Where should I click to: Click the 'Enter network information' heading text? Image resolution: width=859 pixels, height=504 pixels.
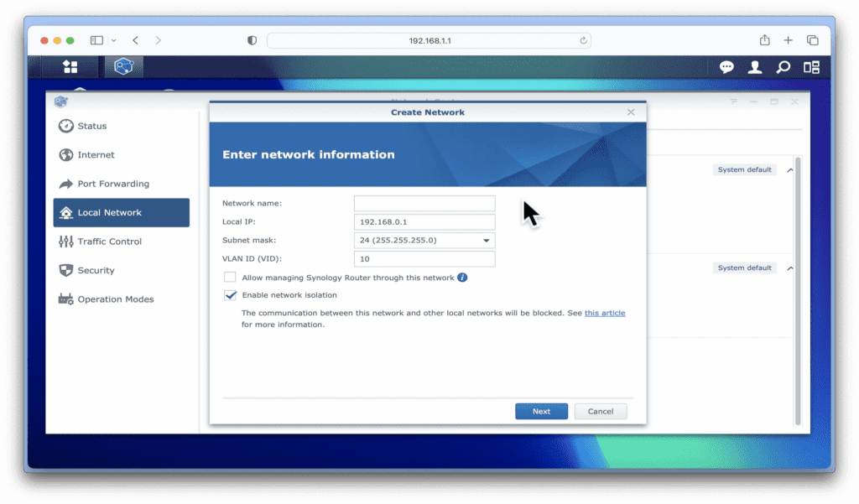309,154
